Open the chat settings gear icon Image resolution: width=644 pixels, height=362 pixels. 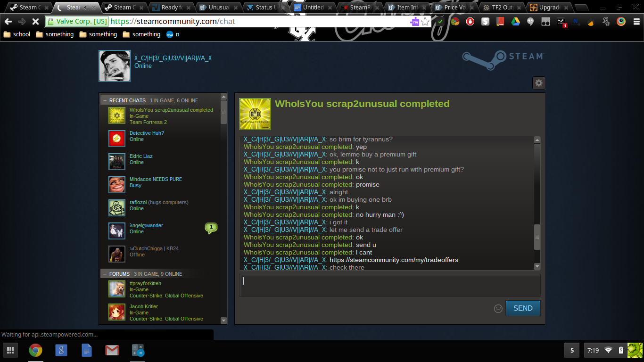click(538, 83)
